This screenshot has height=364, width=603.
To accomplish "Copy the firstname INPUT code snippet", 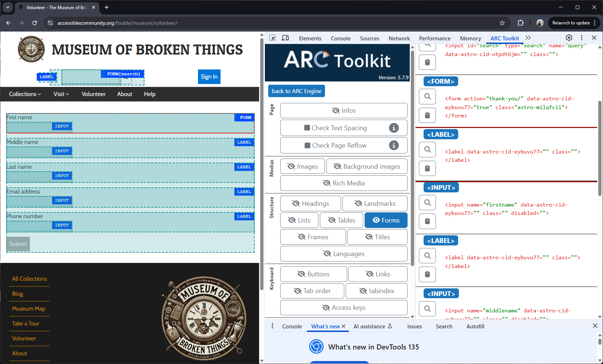I will point(428,221).
